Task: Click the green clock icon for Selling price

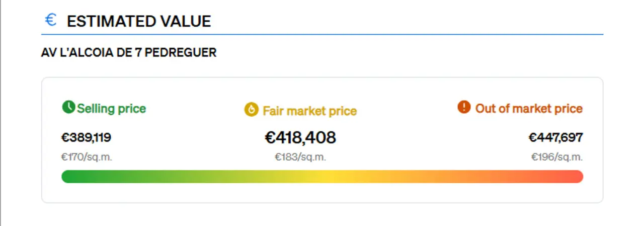Action: [x=68, y=107]
